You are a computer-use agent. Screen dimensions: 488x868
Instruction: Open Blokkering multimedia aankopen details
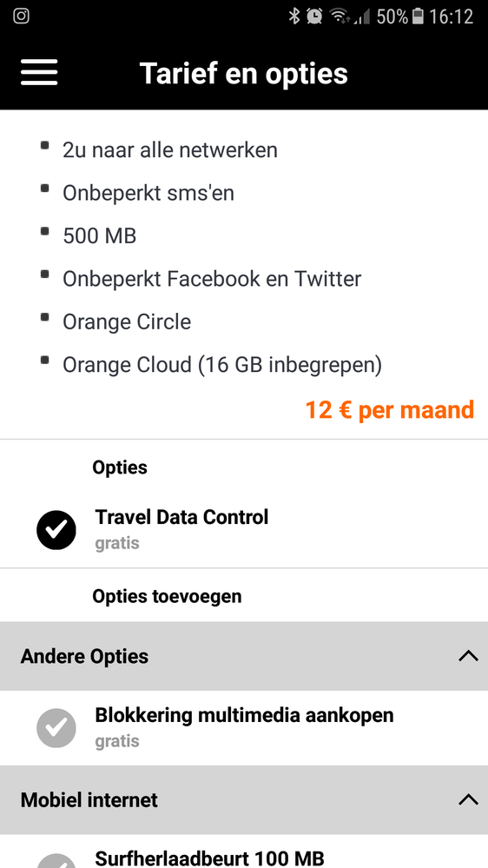click(x=244, y=728)
